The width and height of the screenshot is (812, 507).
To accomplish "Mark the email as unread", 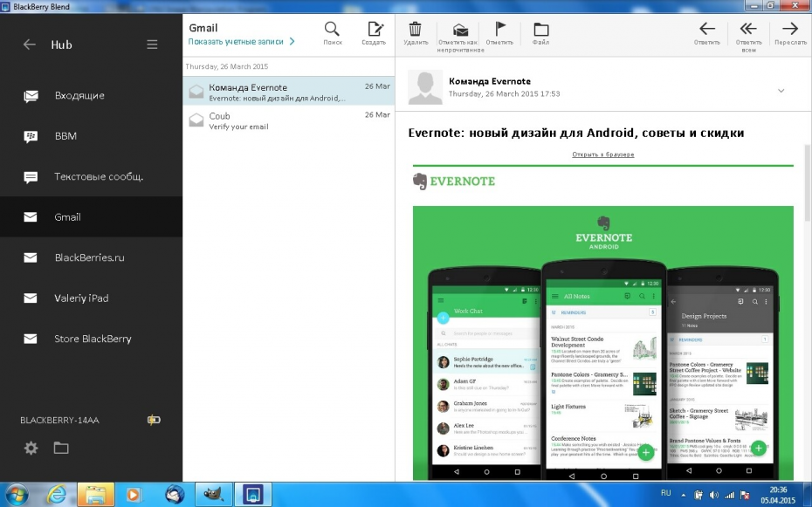I will click(460, 31).
